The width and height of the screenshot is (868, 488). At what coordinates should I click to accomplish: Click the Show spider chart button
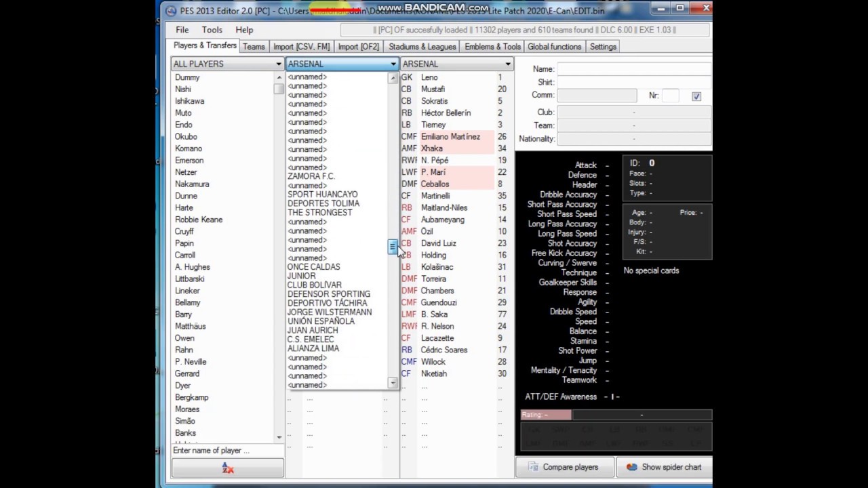pyautogui.click(x=665, y=467)
